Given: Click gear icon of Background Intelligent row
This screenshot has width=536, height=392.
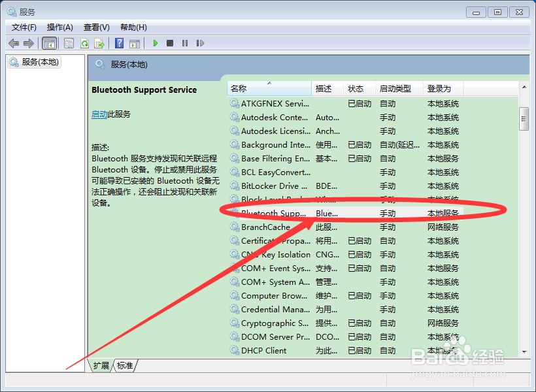Looking at the screenshot, I should pyautogui.click(x=235, y=144).
